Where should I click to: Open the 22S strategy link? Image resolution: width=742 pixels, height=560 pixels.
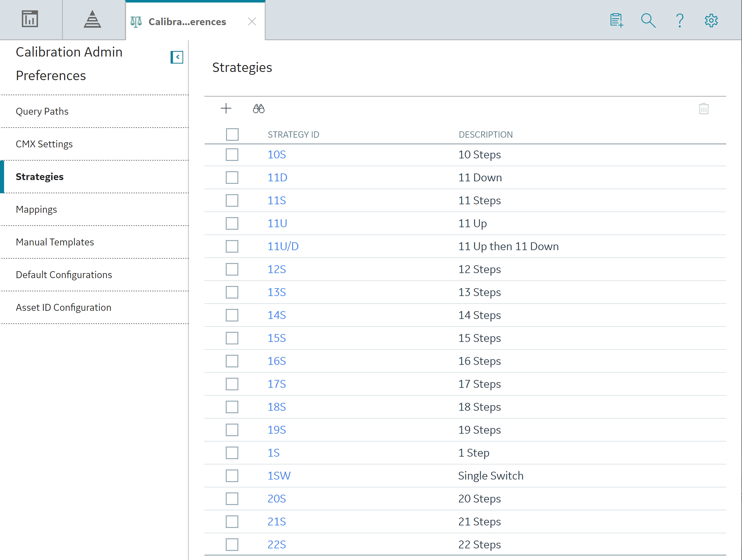(x=277, y=545)
